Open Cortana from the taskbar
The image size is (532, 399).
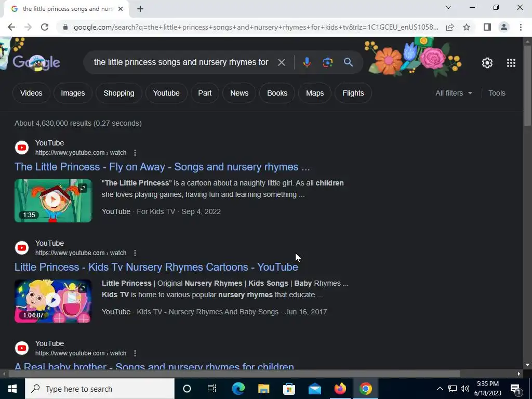coord(187,389)
